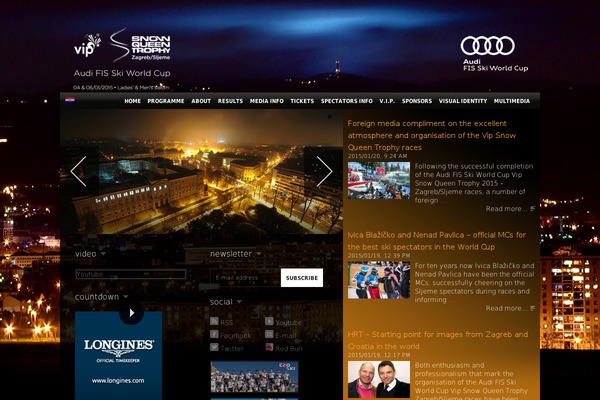Click the Red Bull text link
The height and width of the screenshot is (400, 600).
pos(289,348)
